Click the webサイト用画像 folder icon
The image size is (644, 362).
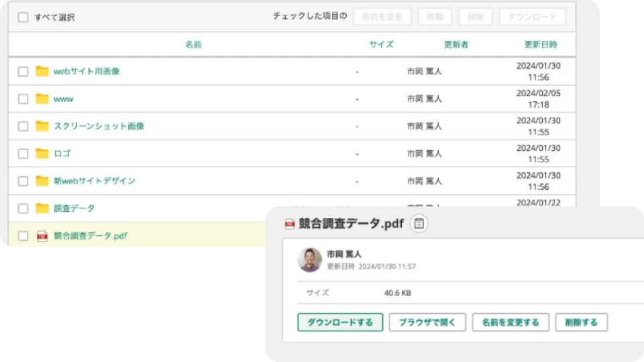point(42,71)
